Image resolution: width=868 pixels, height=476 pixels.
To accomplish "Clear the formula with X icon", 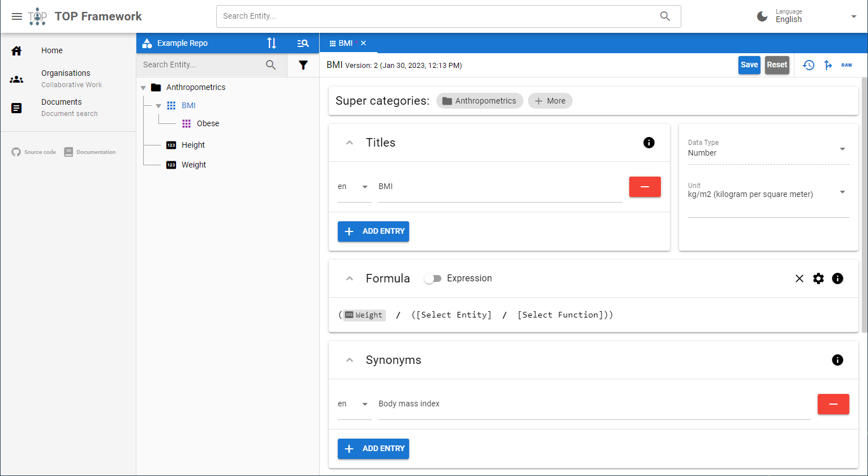I will 800,278.
